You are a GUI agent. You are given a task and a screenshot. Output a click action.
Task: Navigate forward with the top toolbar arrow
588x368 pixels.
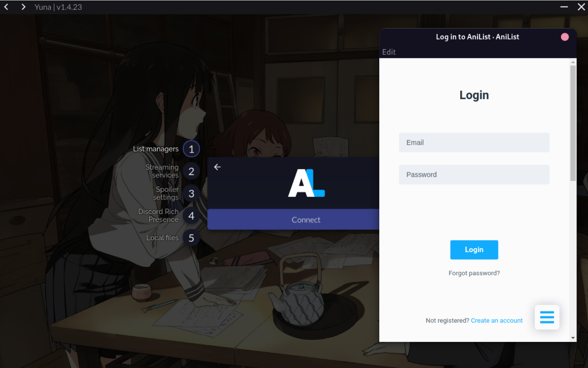tap(23, 7)
